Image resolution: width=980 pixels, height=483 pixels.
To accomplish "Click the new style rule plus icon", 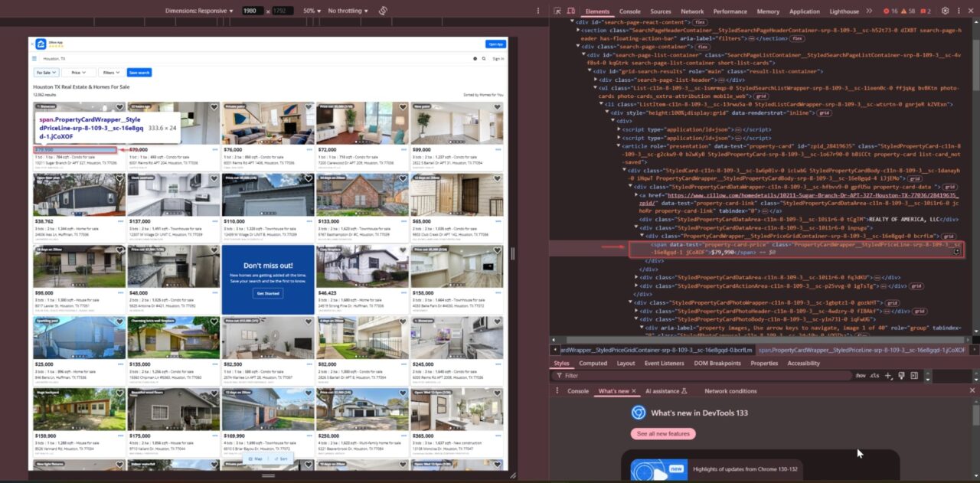I will click(888, 375).
